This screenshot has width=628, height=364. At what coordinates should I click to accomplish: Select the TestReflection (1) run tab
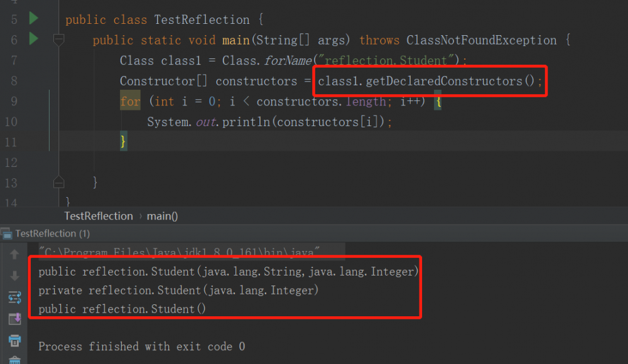(52, 233)
